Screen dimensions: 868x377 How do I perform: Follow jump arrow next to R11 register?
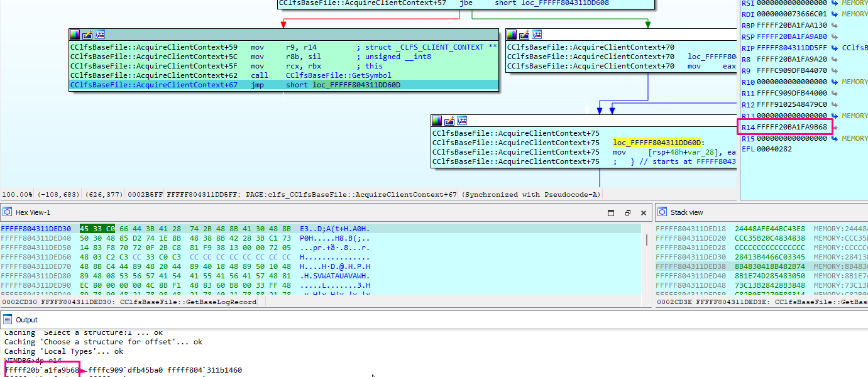(x=833, y=93)
